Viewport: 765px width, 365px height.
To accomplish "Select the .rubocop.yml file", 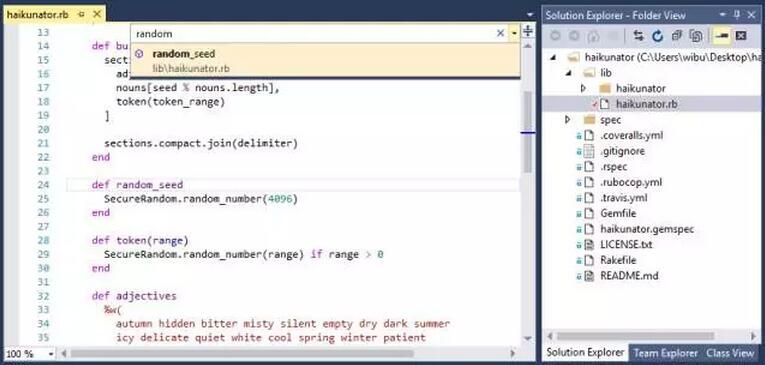I will pos(631,182).
